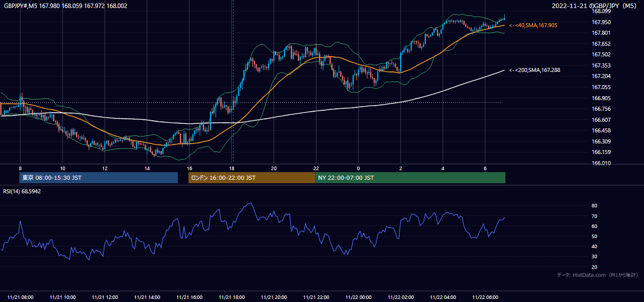Click hour marker 14 under the price chart
644x302 pixels.
(x=147, y=168)
